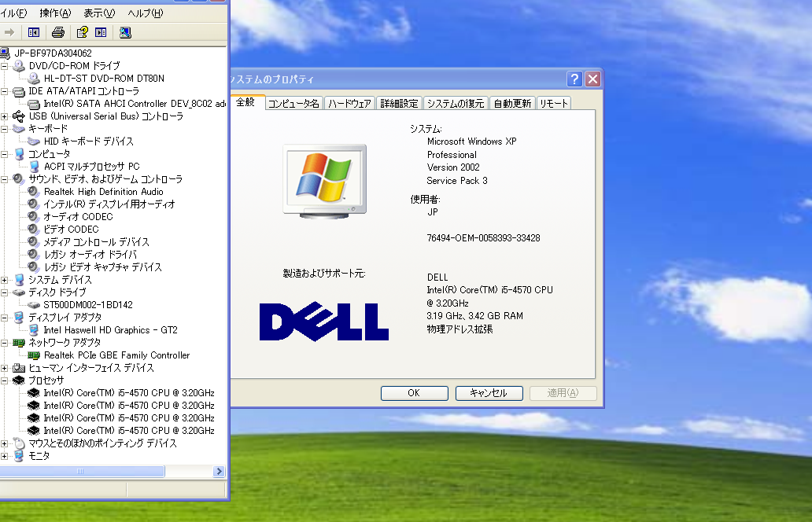This screenshot has width=812, height=522.
Task: Collapse サウンド、ビデオ、およびゲーム コントローラ node
Action: (x=4, y=179)
